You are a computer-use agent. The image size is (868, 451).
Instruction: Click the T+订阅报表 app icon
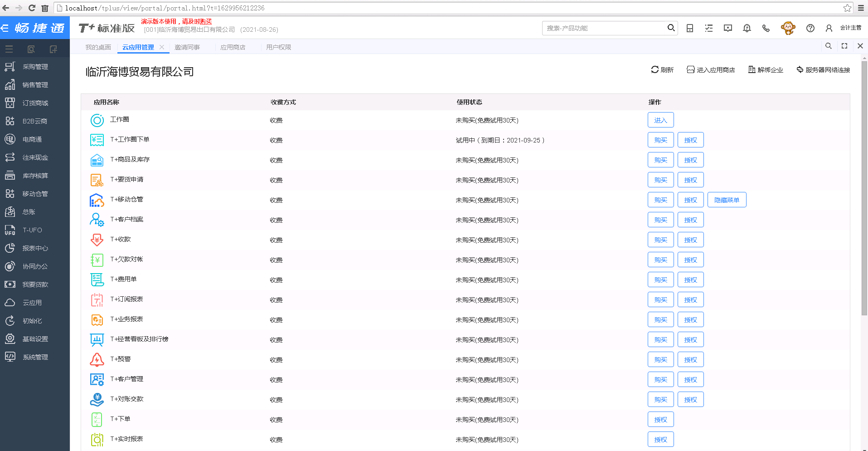coord(97,300)
